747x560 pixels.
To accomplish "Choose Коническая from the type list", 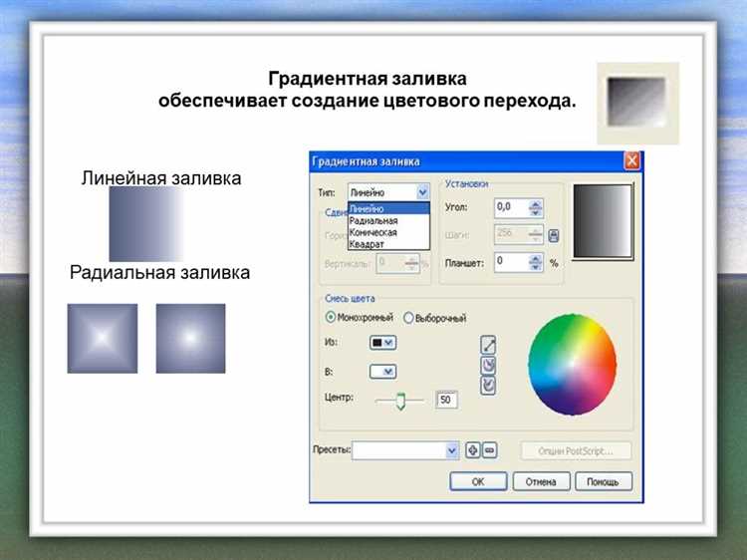I will coord(374,231).
